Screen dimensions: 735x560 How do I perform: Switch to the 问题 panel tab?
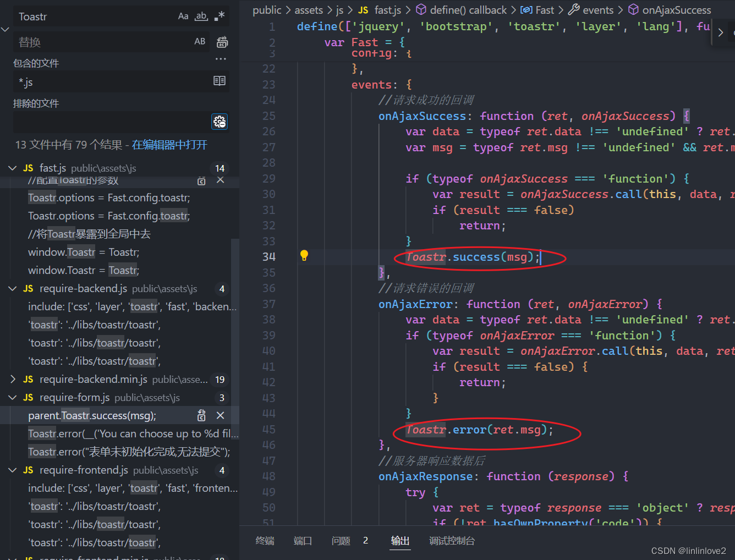click(x=341, y=541)
